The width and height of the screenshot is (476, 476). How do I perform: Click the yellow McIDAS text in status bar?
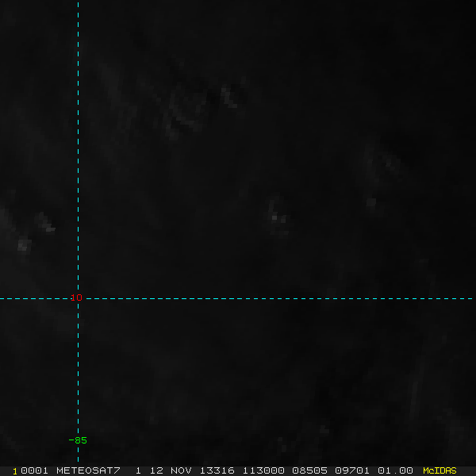point(440,470)
